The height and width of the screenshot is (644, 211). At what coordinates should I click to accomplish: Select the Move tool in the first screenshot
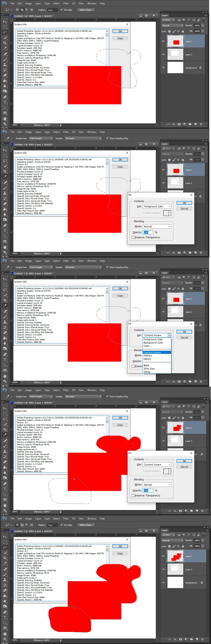pos(5,22)
